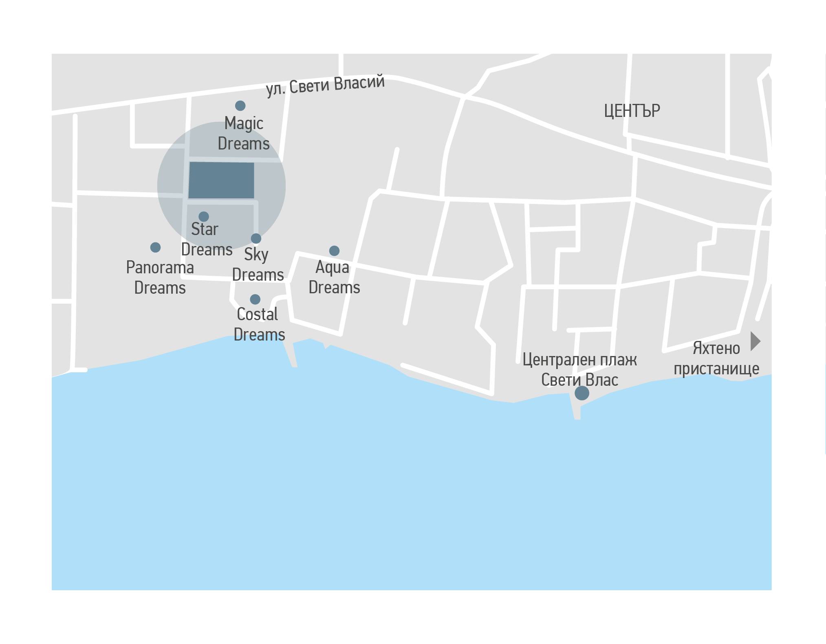Screen dimensions: 826x644
Task: Click the ЦЕНТЪР district label
Action: tap(632, 111)
